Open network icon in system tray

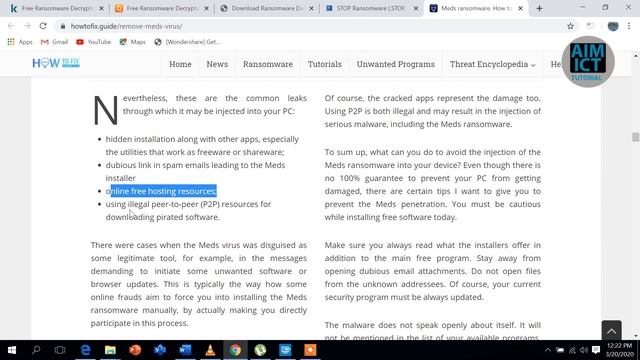click(x=572, y=350)
